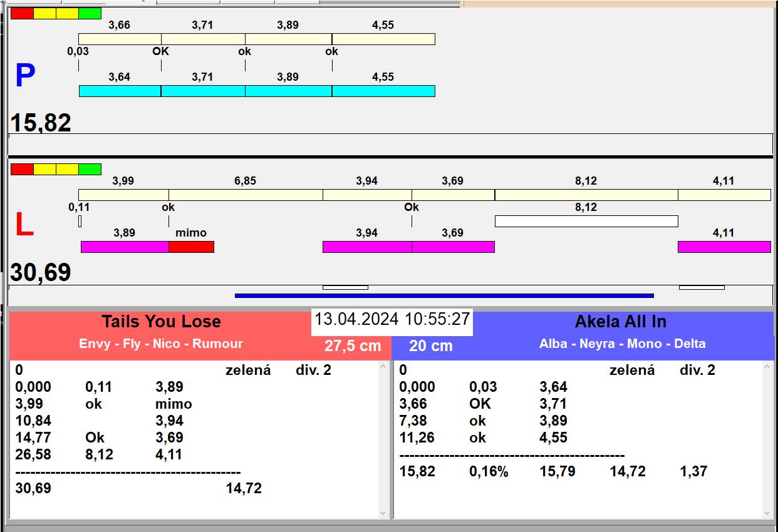Select the red start light in lane L

[x=22, y=169]
